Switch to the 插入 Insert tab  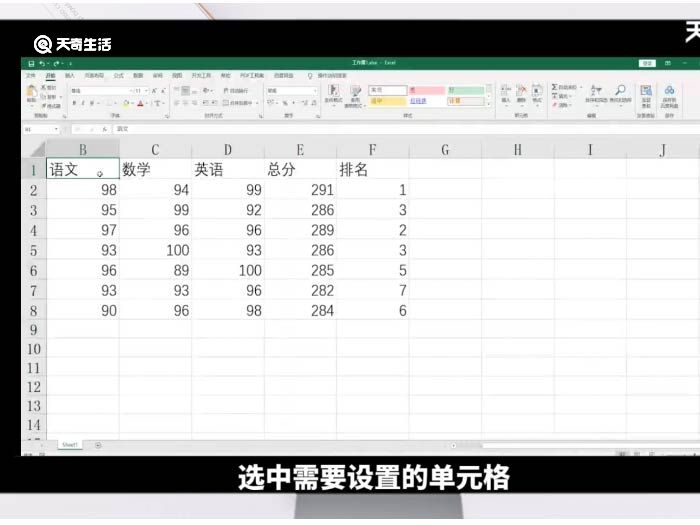(69, 75)
